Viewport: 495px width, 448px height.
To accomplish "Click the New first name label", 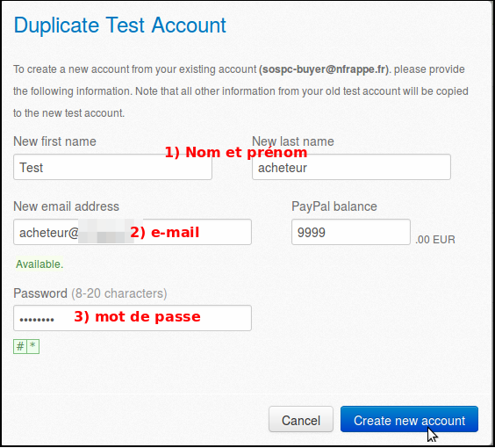I will 54,141.
